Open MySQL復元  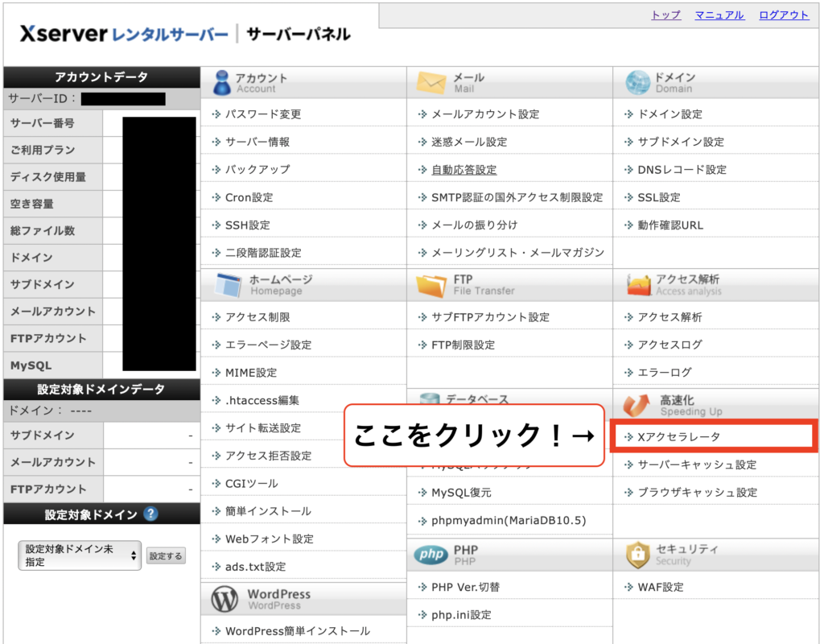pyautogui.click(x=461, y=493)
